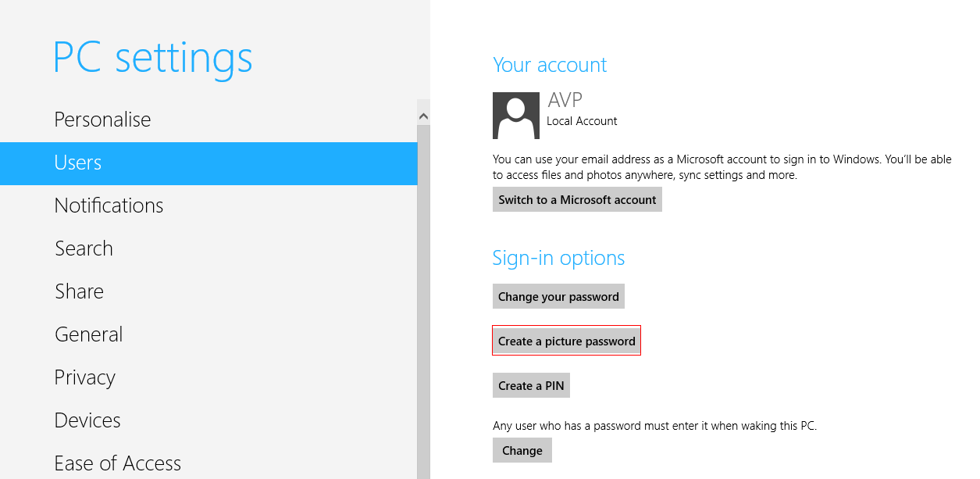
Task: Select Users in the settings list
Action: [208, 163]
